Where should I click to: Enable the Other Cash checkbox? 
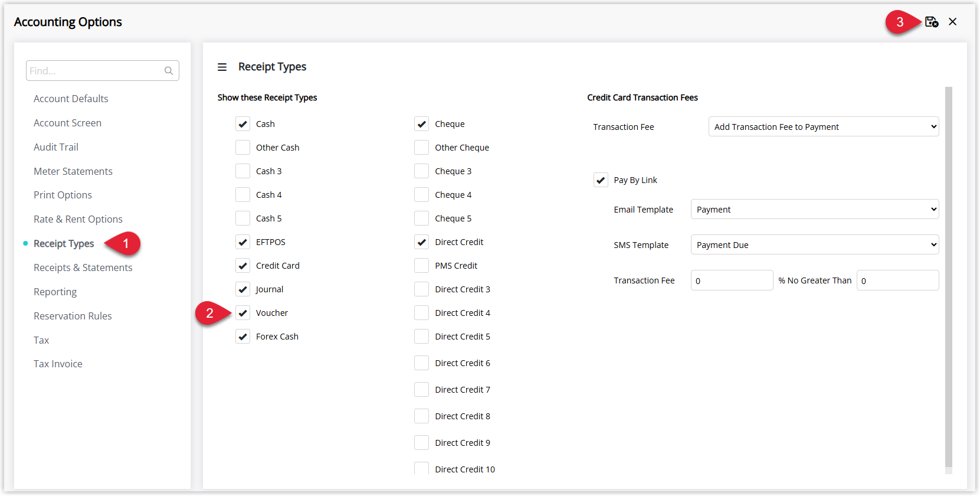242,148
